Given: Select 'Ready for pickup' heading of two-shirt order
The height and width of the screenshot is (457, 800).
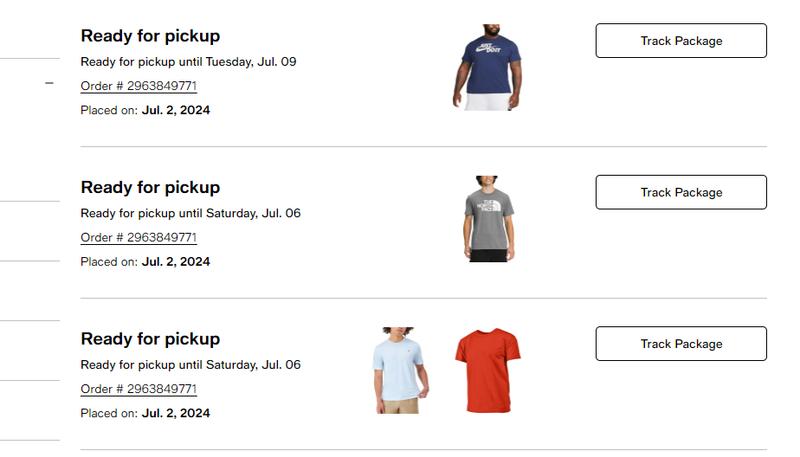Looking at the screenshot, I should click(x=150, y=339).
